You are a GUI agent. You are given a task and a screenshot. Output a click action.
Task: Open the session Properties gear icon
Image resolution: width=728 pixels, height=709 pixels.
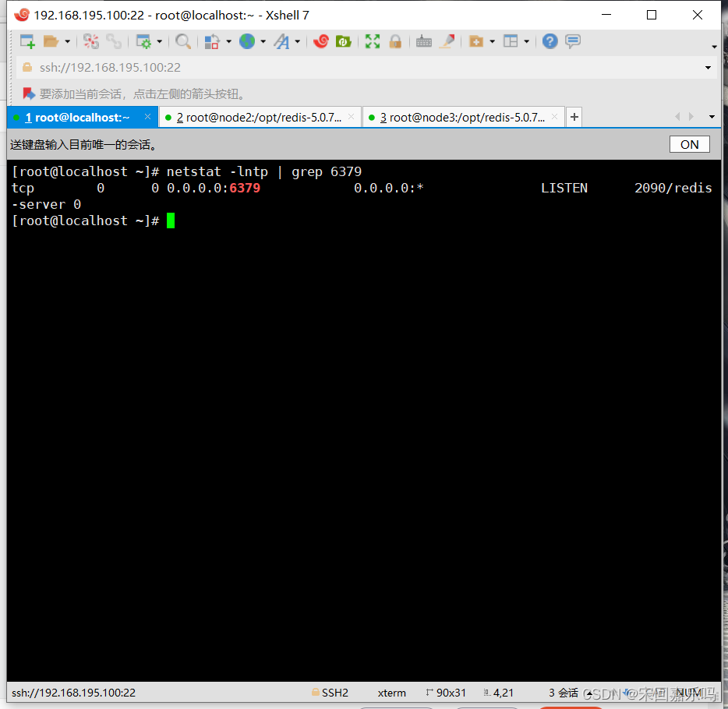143,42
